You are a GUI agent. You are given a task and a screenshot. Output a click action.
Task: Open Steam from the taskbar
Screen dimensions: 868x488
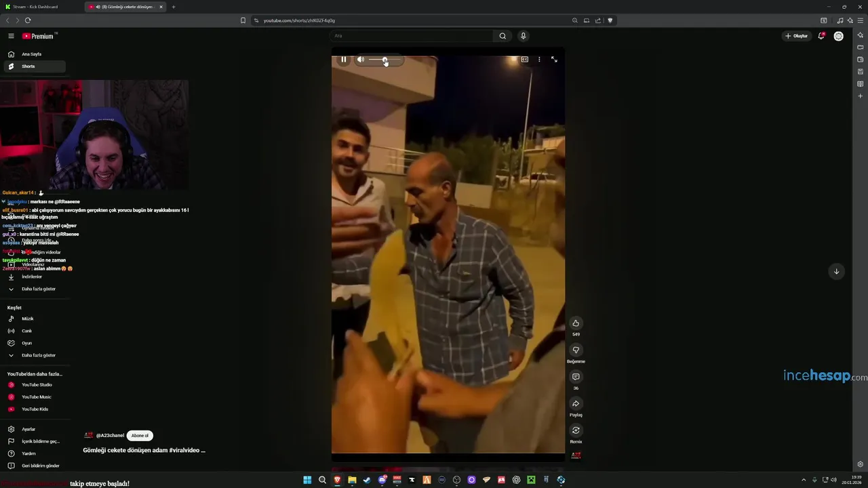coord(367,480)
